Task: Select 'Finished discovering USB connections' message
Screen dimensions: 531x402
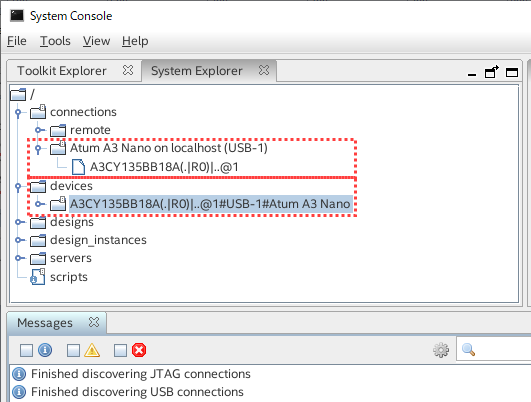Action: click(x=137, y=392)
